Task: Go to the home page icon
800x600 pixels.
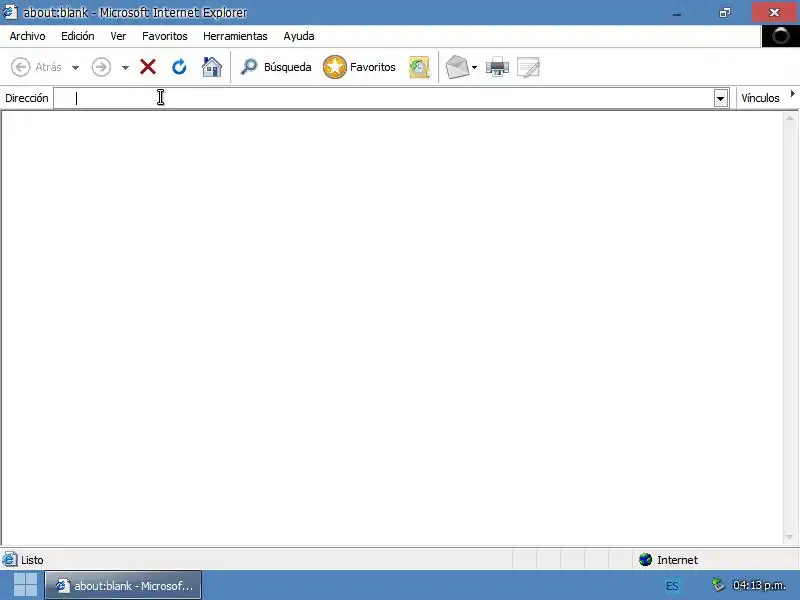Action: 212,67
